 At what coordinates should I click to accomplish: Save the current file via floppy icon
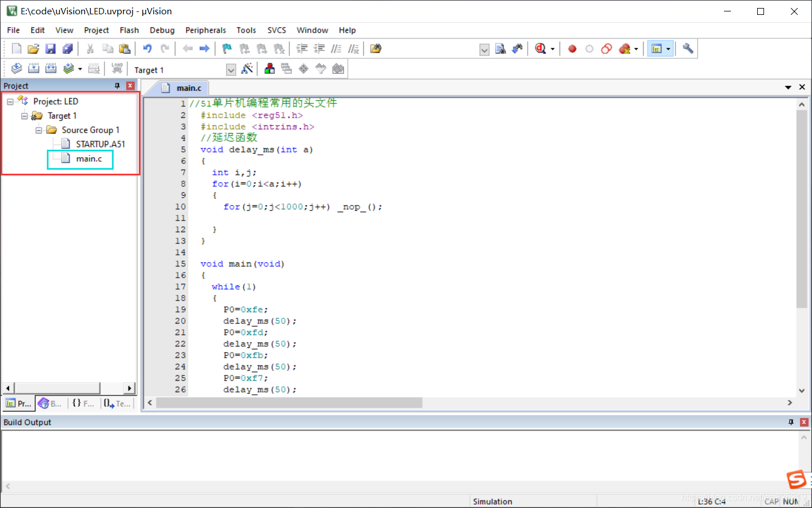coord(51,49)
